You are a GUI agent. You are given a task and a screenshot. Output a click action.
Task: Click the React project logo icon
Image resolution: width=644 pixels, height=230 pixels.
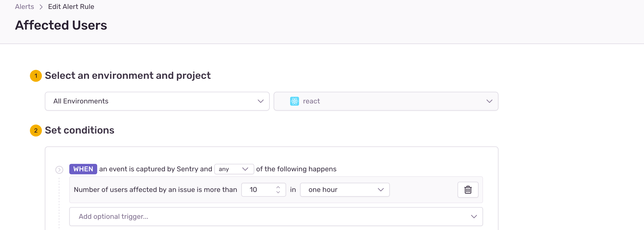click(x=295, y=101)
